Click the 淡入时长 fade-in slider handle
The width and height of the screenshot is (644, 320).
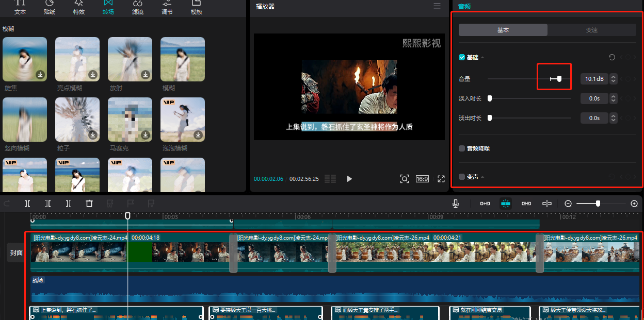tap(490, 98)
